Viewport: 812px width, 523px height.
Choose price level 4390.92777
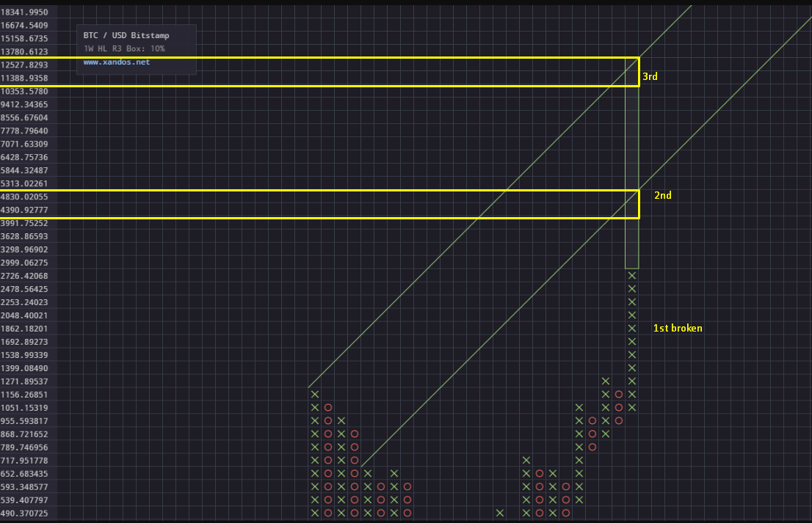tap(24, 210)
